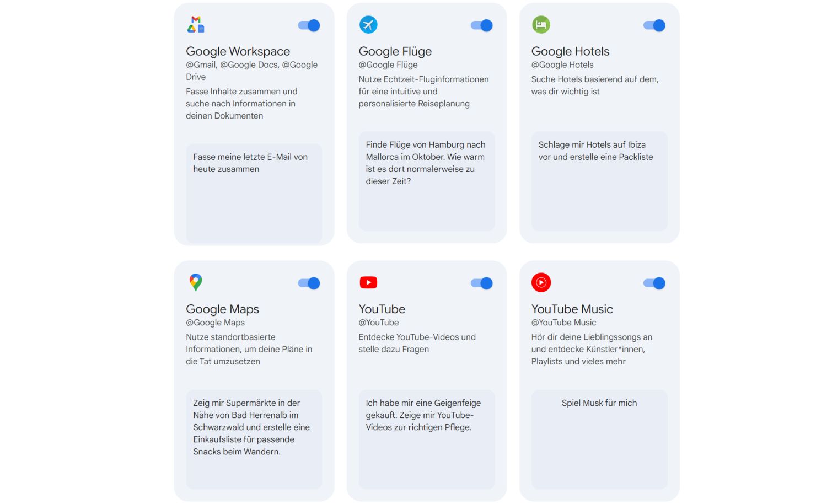The width and height of the screenshot is (827, 504).
Task: Click the Google Maps pin icon
Action: pos(196,282)
